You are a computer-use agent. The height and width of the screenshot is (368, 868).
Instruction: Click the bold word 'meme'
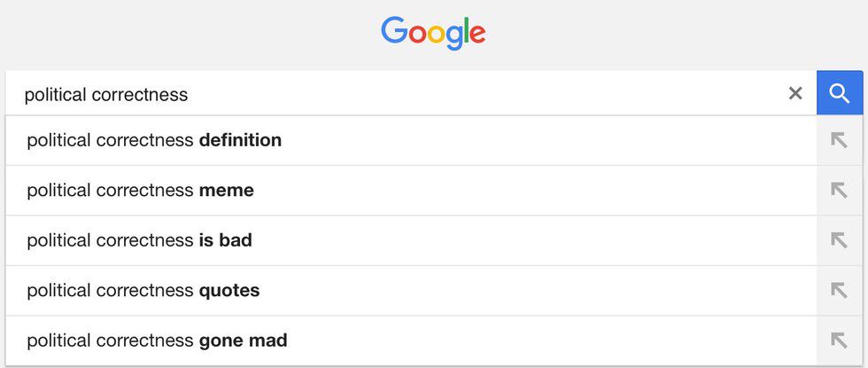tap(226, 190)
